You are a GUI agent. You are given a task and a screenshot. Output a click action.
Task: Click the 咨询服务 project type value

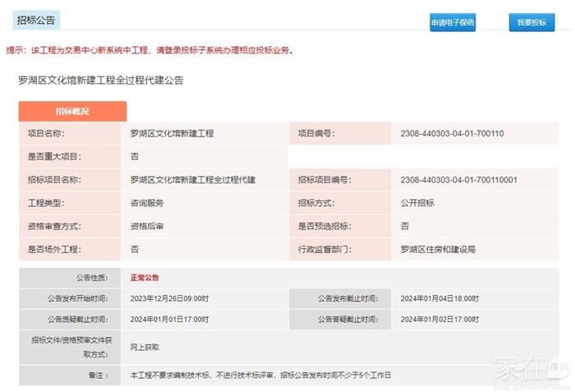click(147, 202)
